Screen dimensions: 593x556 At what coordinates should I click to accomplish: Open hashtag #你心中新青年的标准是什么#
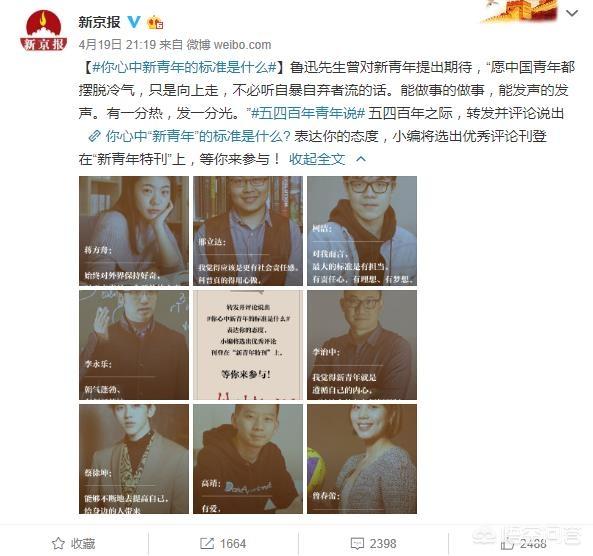point(185,67)
